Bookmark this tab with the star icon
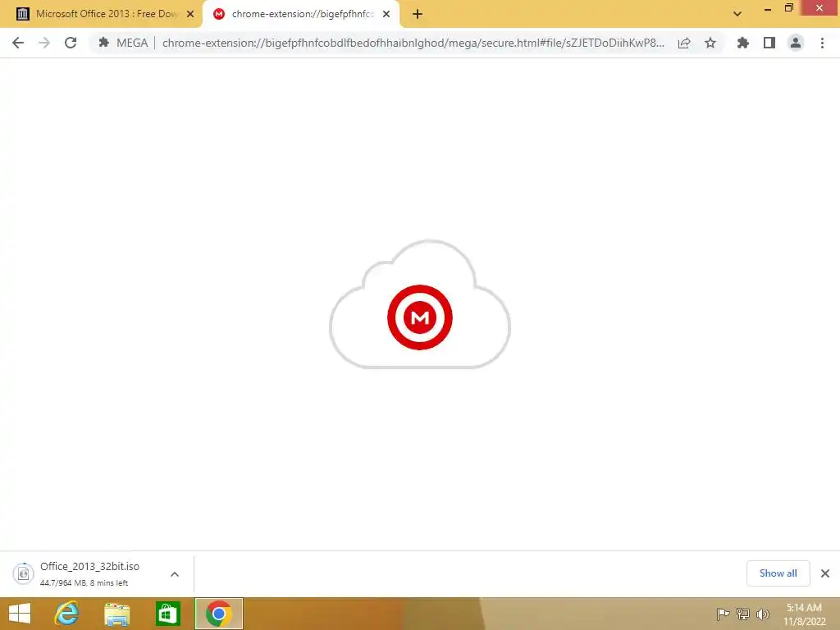Viewport: 840px width, 630px height. tap(710, 43)
